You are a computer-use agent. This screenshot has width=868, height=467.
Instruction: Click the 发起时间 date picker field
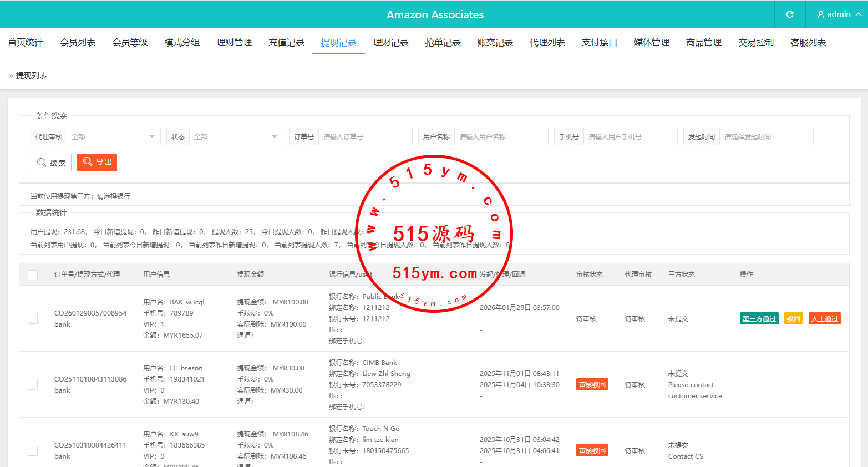coord(765,136)
